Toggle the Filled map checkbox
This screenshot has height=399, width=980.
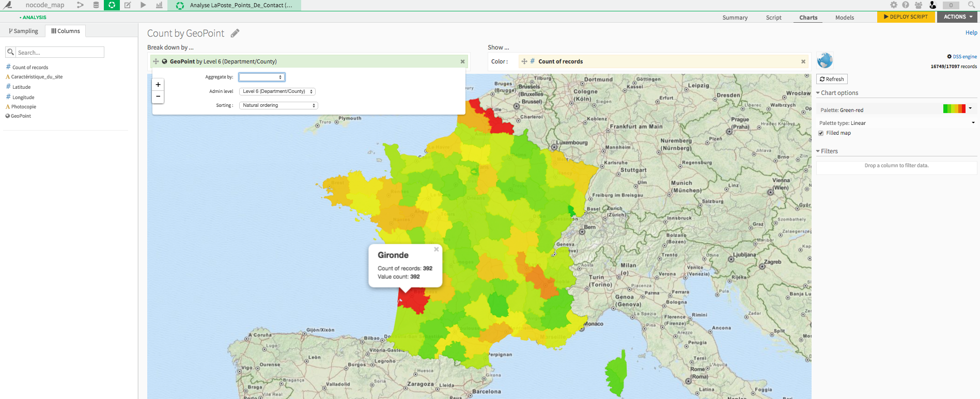821,133
